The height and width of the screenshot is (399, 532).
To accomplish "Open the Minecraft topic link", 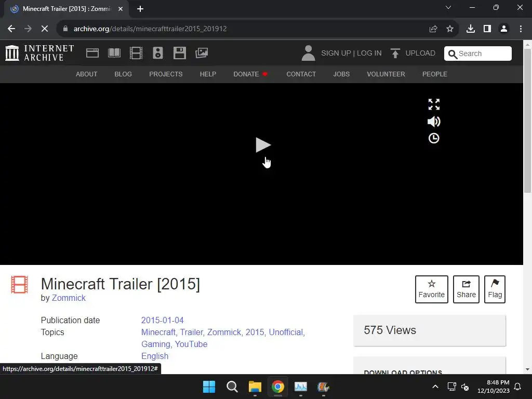I will pos(158,332).
